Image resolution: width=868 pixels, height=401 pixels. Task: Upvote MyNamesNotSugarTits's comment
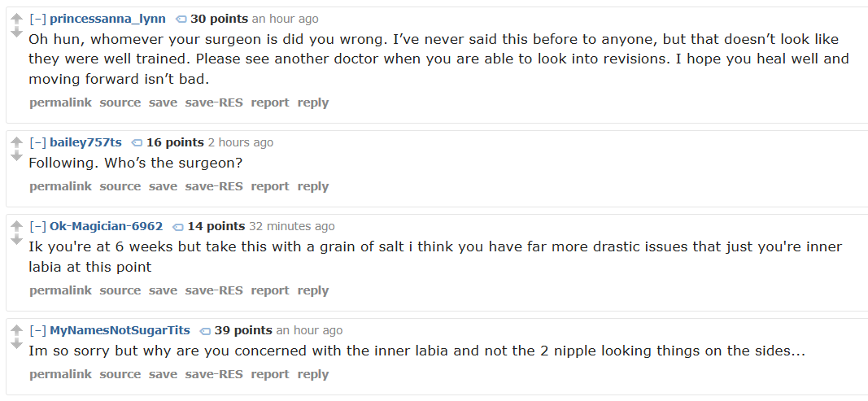15,330
